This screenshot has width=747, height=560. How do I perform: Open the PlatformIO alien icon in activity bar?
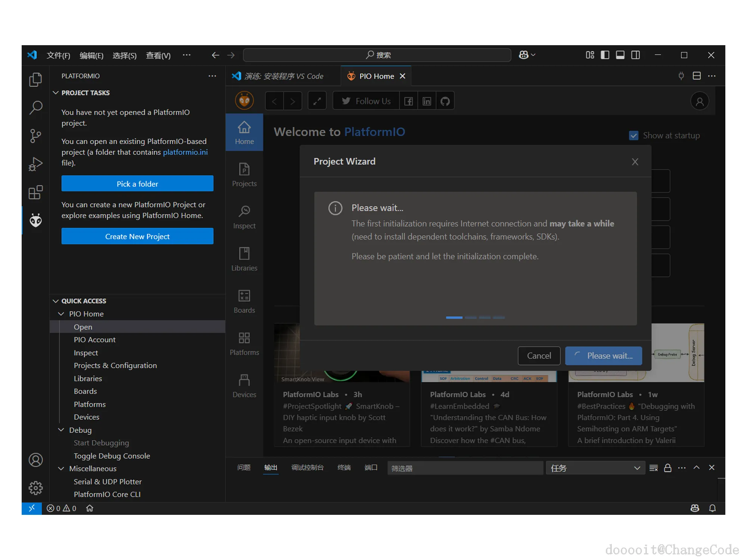tap(35, 220)
